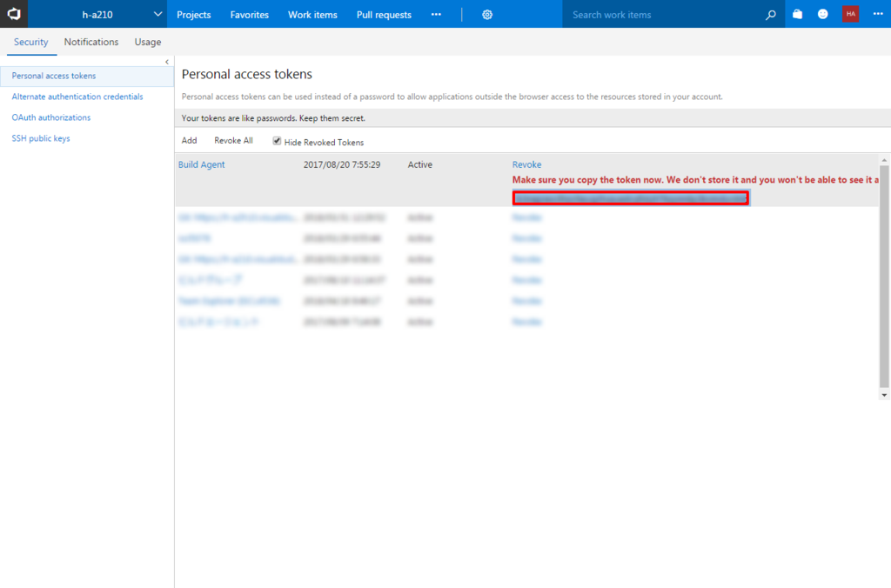Click the search magnifier icon
Screen dimensions: 891x588
coord(771,15)
